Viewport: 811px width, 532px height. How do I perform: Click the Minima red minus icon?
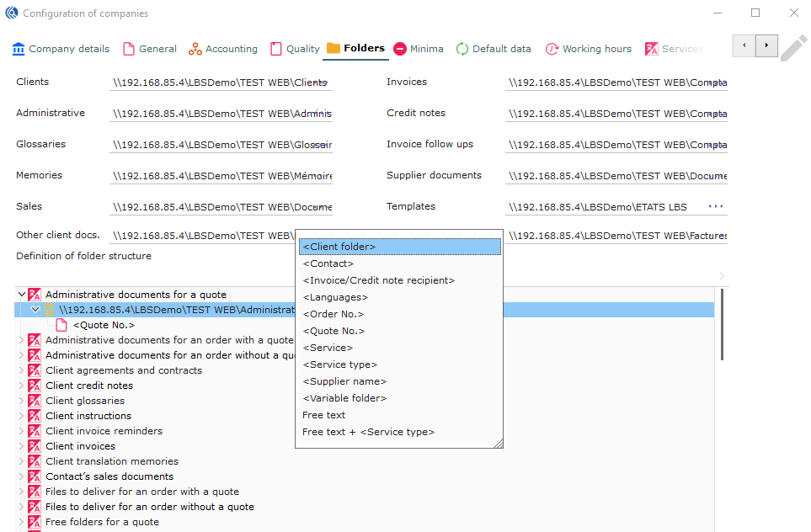click(400, 49)
